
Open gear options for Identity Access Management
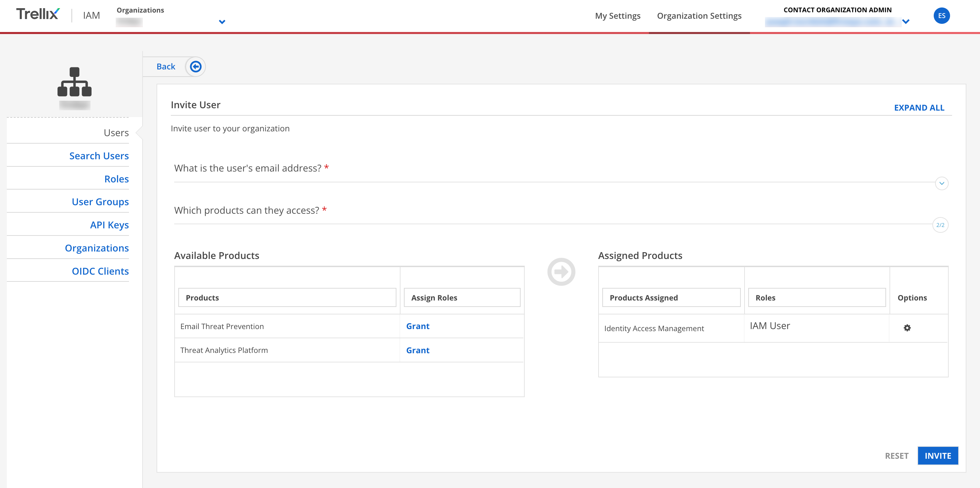(907, 328)
